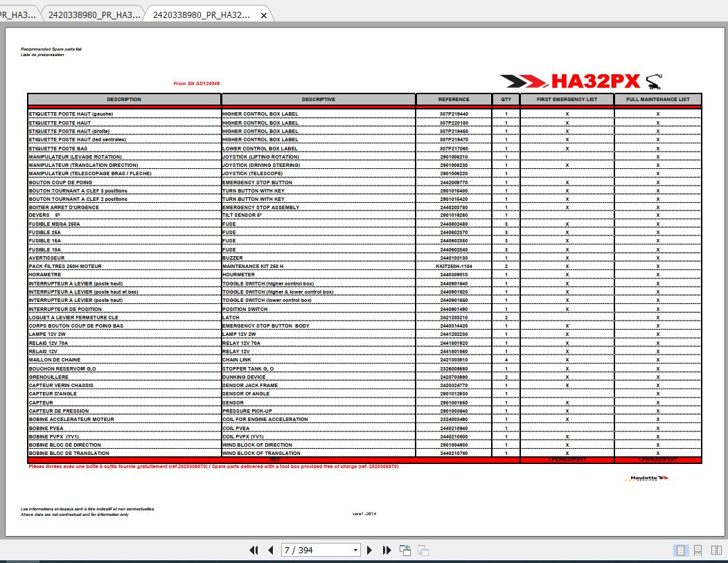Click the red tool box footnote text
The width and height of the screenshot is (728, 563).
[213, 467]
